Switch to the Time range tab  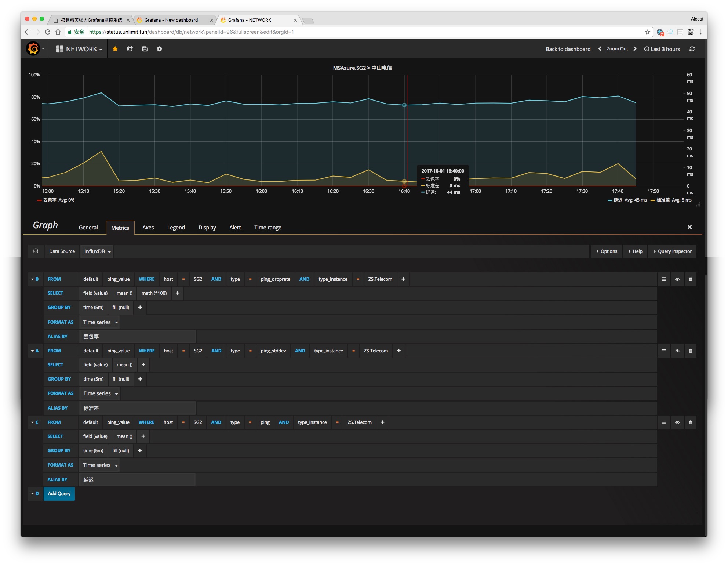point(268,228)
